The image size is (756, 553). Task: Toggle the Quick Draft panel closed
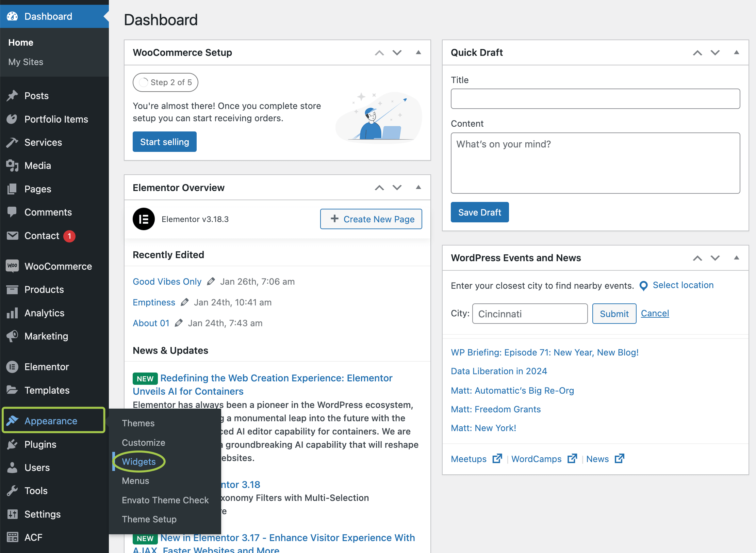(736, 52)
